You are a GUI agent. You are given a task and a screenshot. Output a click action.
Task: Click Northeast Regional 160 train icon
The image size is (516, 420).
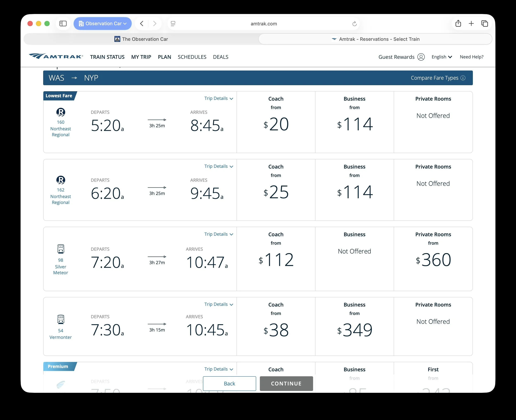click(60, 112)
